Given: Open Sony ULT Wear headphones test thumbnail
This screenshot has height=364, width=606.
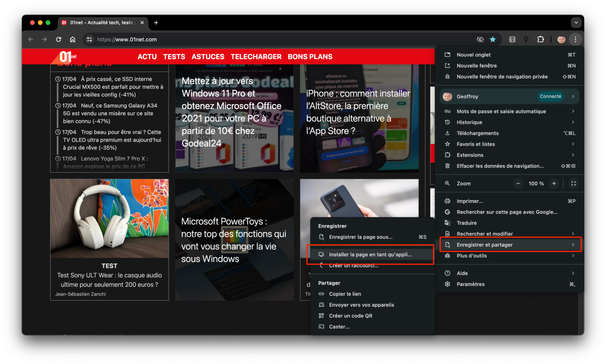Looking at the screenshot, I should [109, 219].
